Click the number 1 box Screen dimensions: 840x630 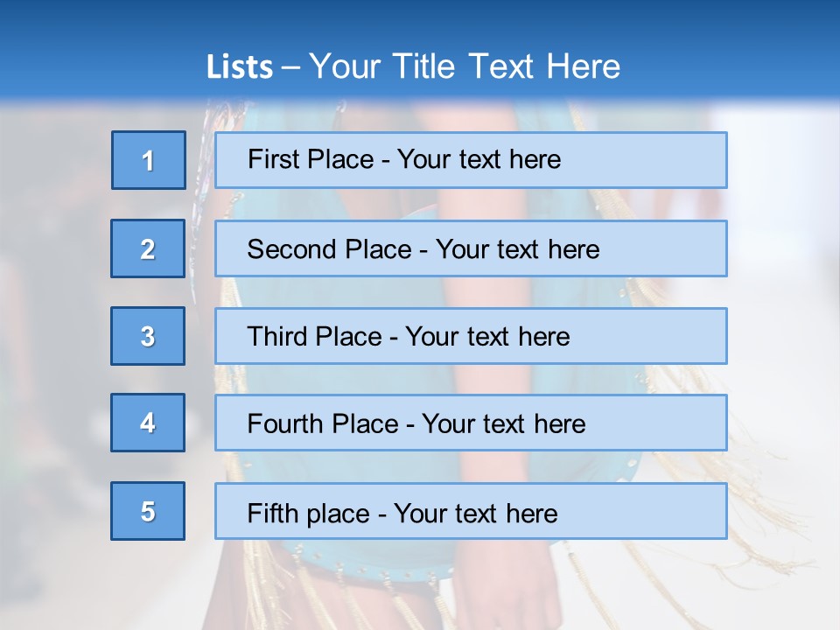(149, 160)
